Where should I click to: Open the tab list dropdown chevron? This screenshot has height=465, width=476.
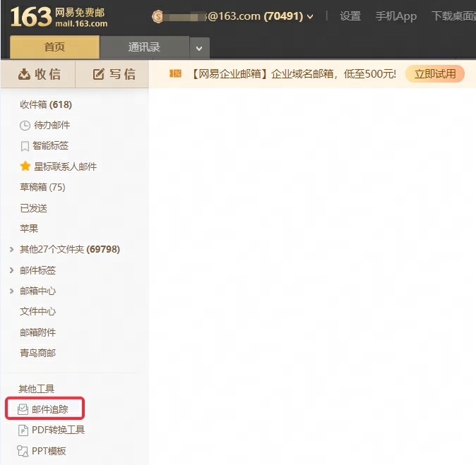[199, 48]
